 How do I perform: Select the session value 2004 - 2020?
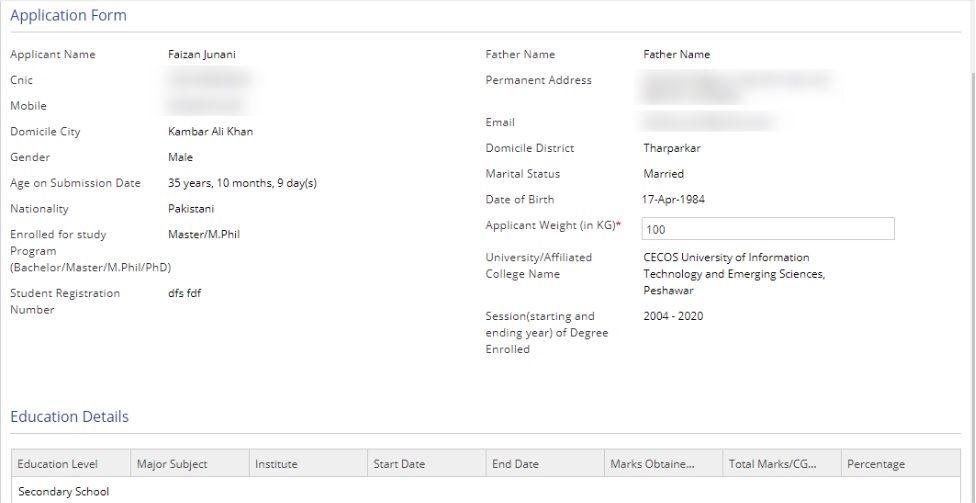click(673, 316)
